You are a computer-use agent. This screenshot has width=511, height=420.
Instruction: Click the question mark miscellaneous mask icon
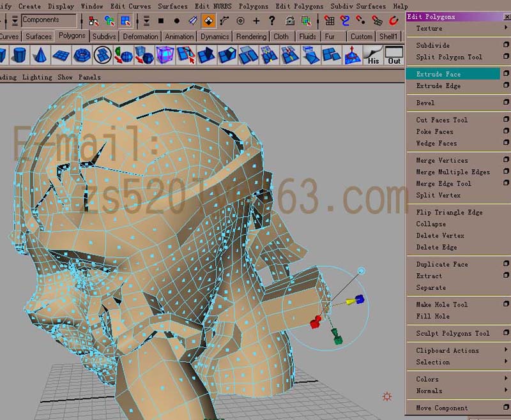coord(272,21)
